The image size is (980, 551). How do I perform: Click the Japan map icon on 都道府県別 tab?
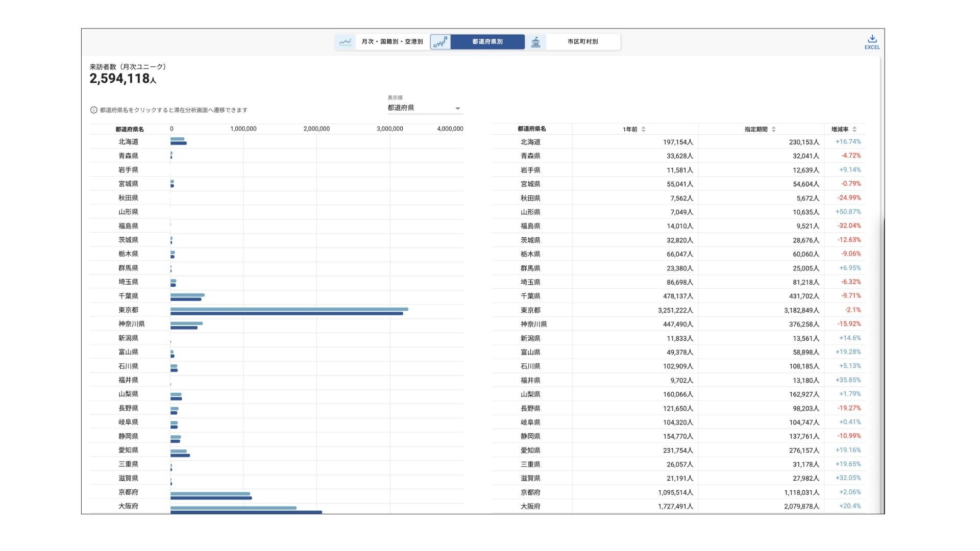click(440, 42)
